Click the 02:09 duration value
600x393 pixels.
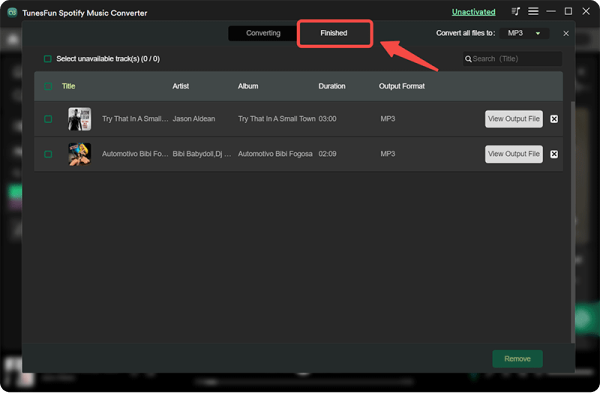(328, 154)
